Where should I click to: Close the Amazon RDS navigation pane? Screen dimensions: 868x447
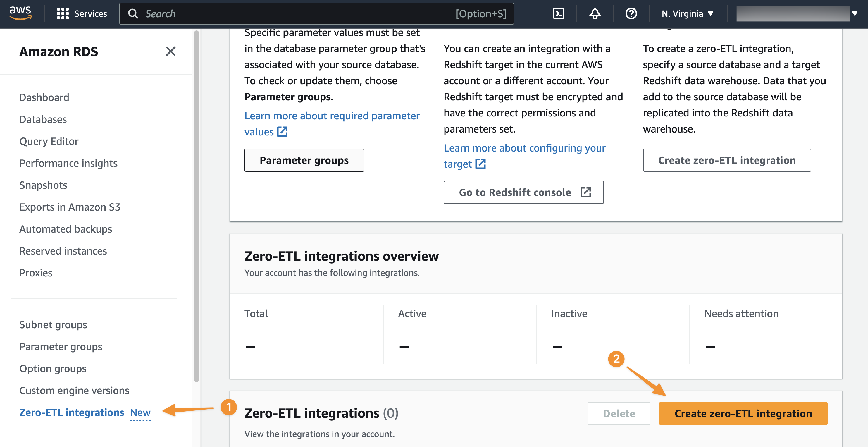point(170,51)
